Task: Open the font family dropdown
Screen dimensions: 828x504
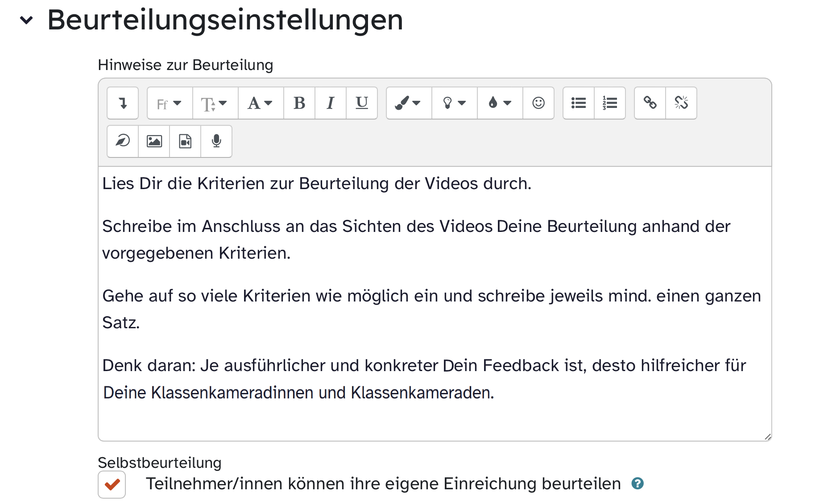Action: click(x=170, y=103)
